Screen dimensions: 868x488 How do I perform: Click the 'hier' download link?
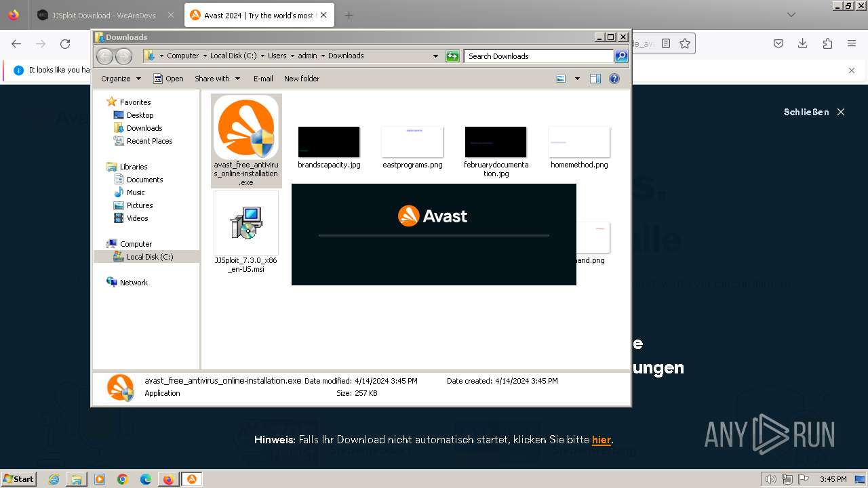click(x=601, y=440)
